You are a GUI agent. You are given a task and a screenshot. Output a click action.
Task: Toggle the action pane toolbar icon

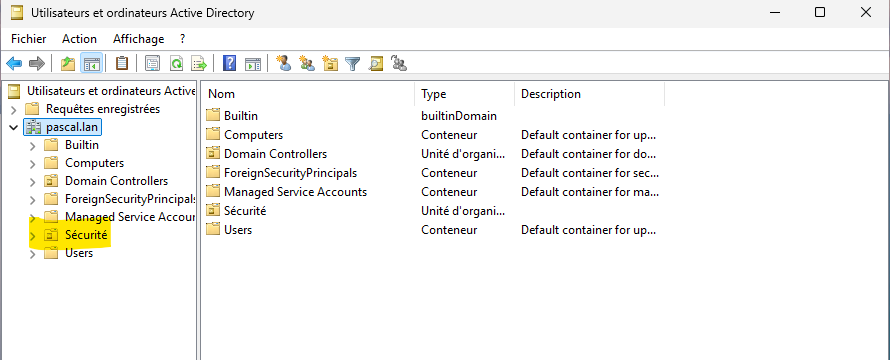pos(253,64)
